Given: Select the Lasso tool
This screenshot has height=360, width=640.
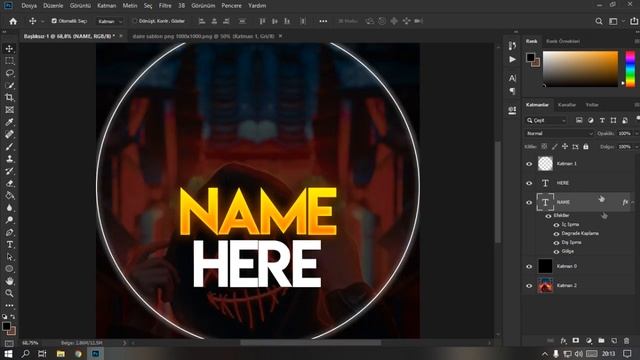Looking at the screenshot, I should tap(9, 73).
